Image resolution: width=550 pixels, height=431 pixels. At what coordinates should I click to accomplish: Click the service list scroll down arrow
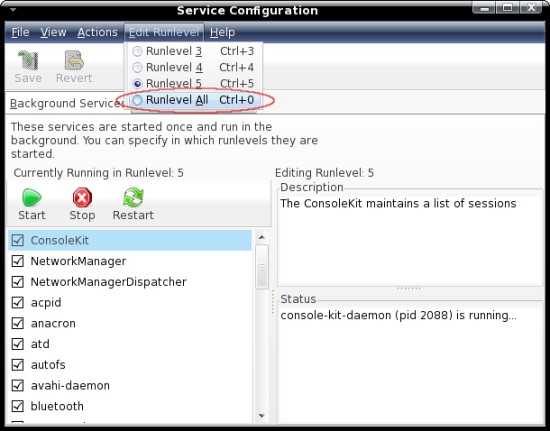(262, 416)
